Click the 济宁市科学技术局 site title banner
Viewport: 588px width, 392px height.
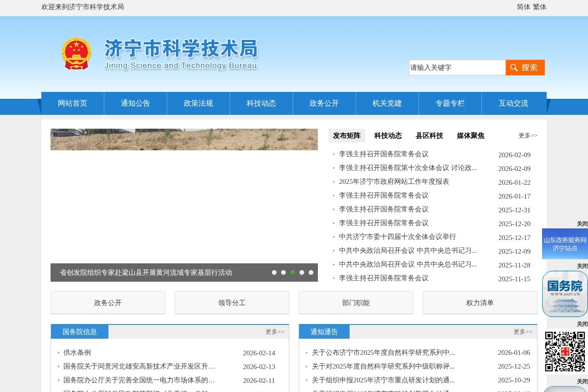point(181,54)
